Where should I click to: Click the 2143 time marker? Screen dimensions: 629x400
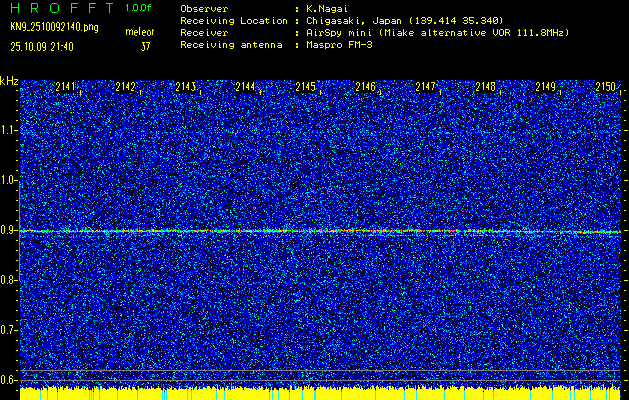tap(186, 87)
